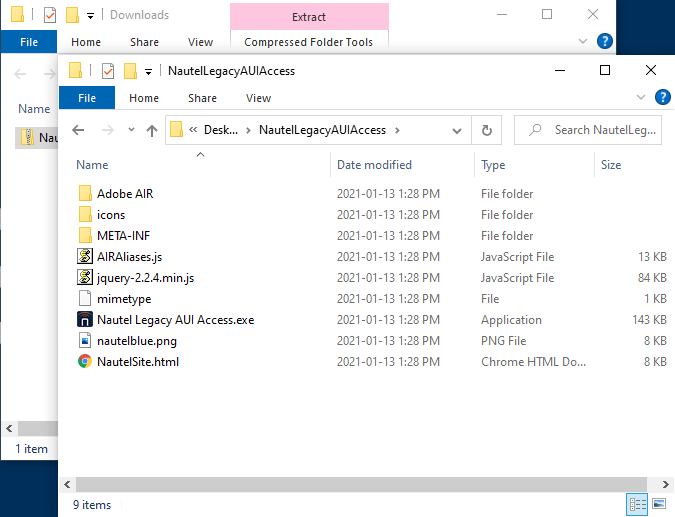Click Properties quick access icon in NautelLegacyAUIAccess title bar
675x517 pixels.
(108, 71)
